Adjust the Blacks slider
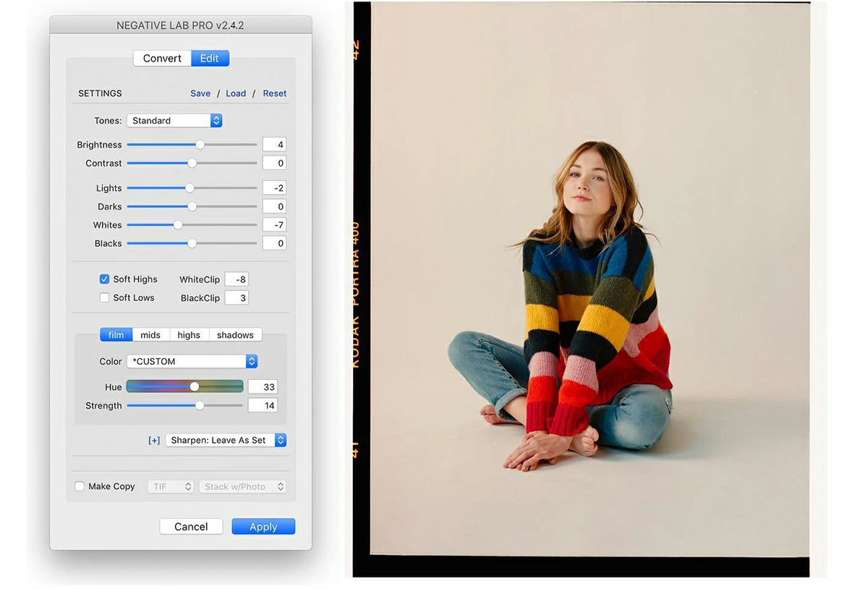This screenshot has width=868, height=589. tap(192, 244)
